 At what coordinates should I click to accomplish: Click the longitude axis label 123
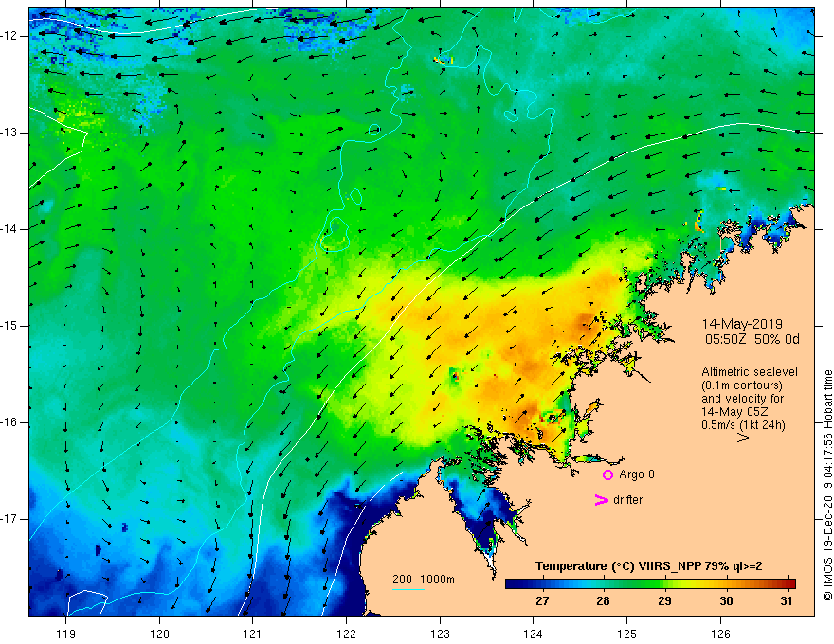click(x=440, y=634)
